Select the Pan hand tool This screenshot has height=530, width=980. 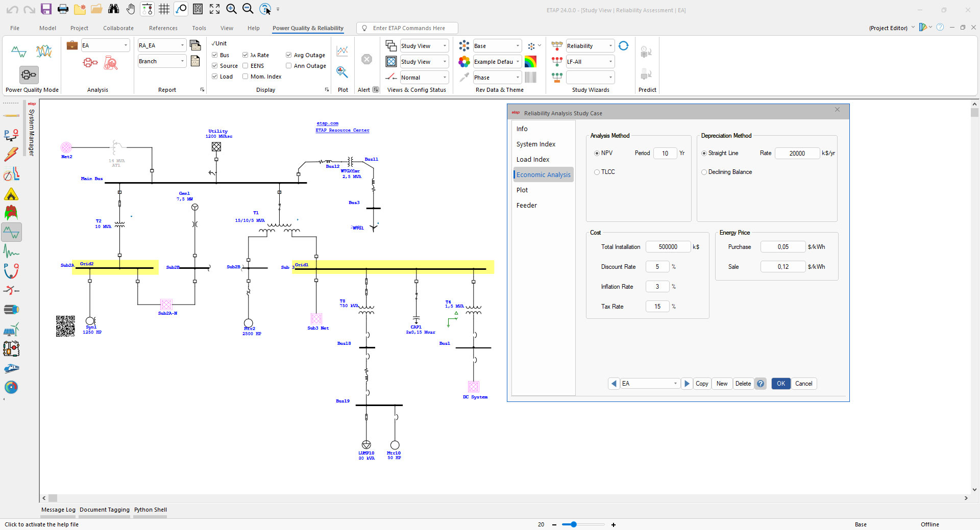tap(131, 9)
